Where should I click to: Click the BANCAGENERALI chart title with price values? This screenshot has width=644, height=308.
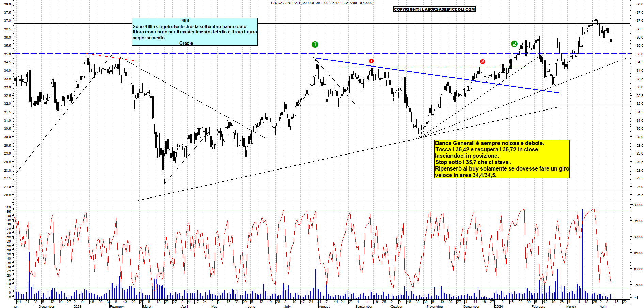[x=322, y=3]
